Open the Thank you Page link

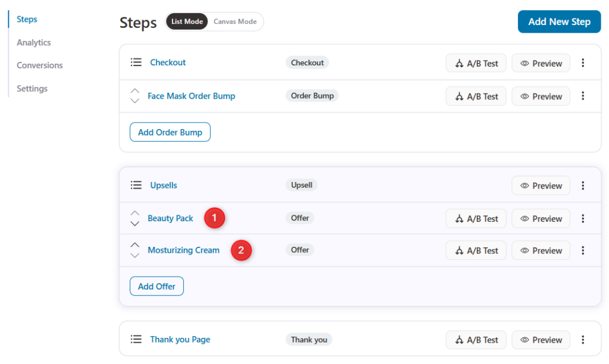pos(180,340)
